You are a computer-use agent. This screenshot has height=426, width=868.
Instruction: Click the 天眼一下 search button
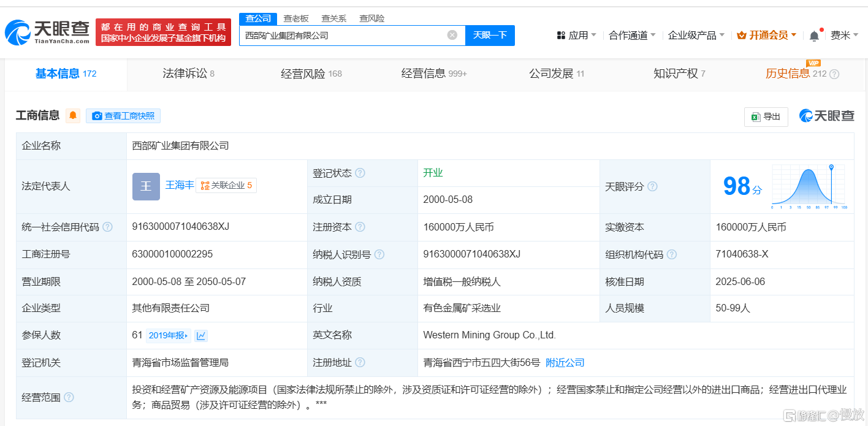[x=490, y=35]
